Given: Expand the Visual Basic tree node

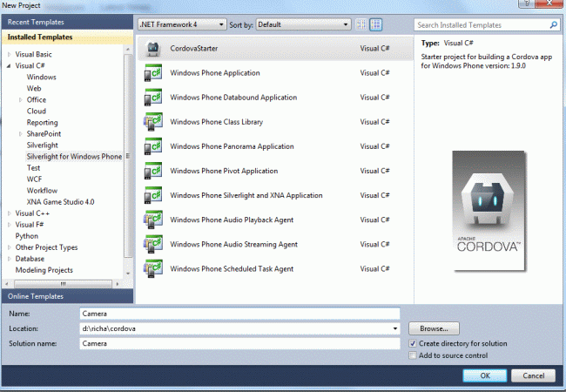Looking at the screenshot, I should [10, 55].
